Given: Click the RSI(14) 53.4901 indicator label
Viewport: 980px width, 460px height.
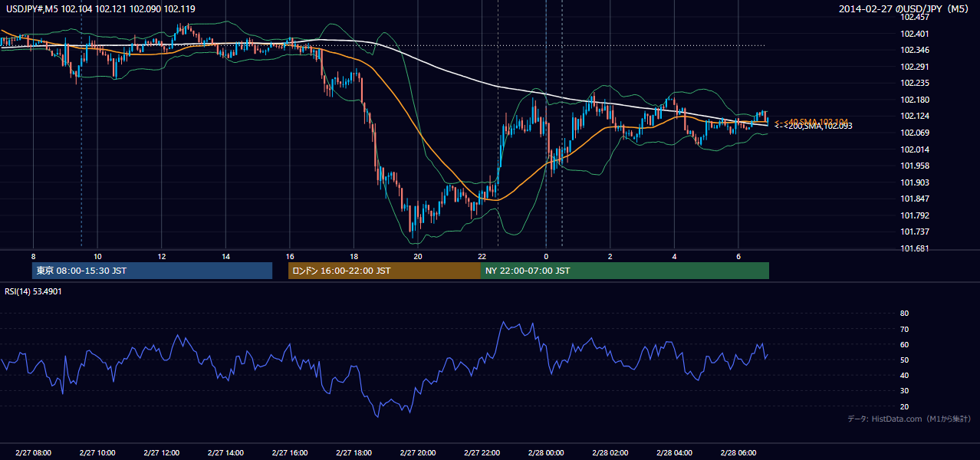Looking at the screenshot, I should tap(34, 291).
